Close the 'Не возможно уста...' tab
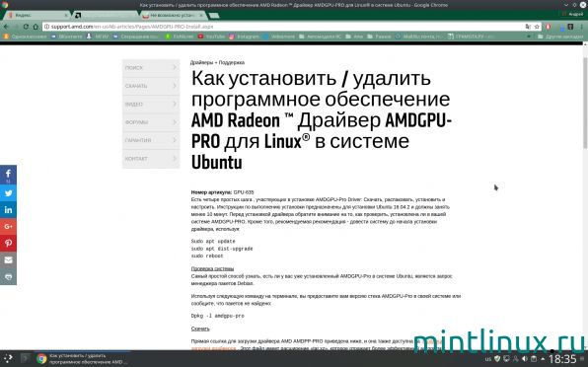Image resolution: width=588 pixels, height=367 pixels. (x=201, y=16)
